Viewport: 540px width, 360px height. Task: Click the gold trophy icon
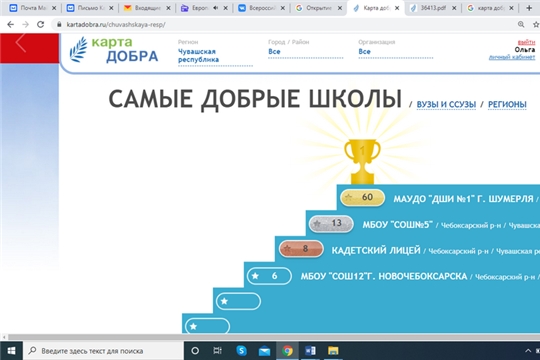click(x=362, y=161)
